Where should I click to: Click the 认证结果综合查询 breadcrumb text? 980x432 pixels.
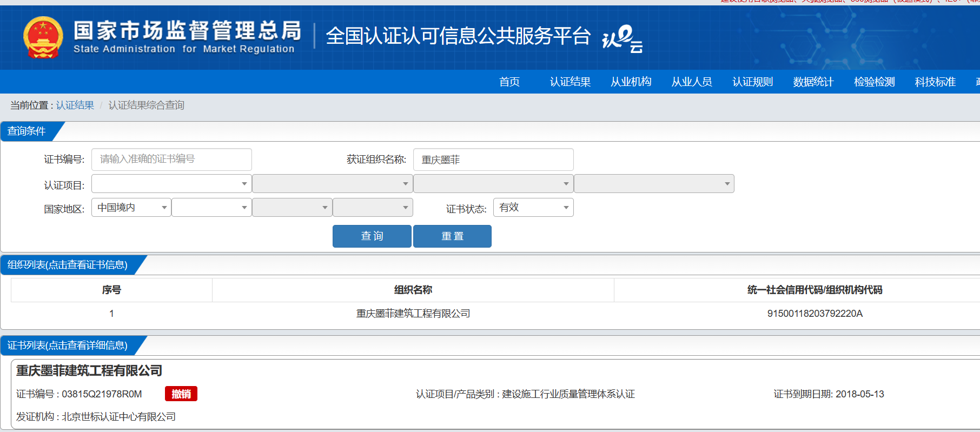[147, 105]
